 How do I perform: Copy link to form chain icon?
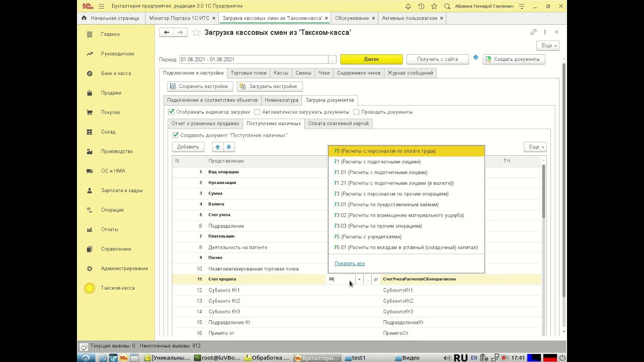[533, 32]
